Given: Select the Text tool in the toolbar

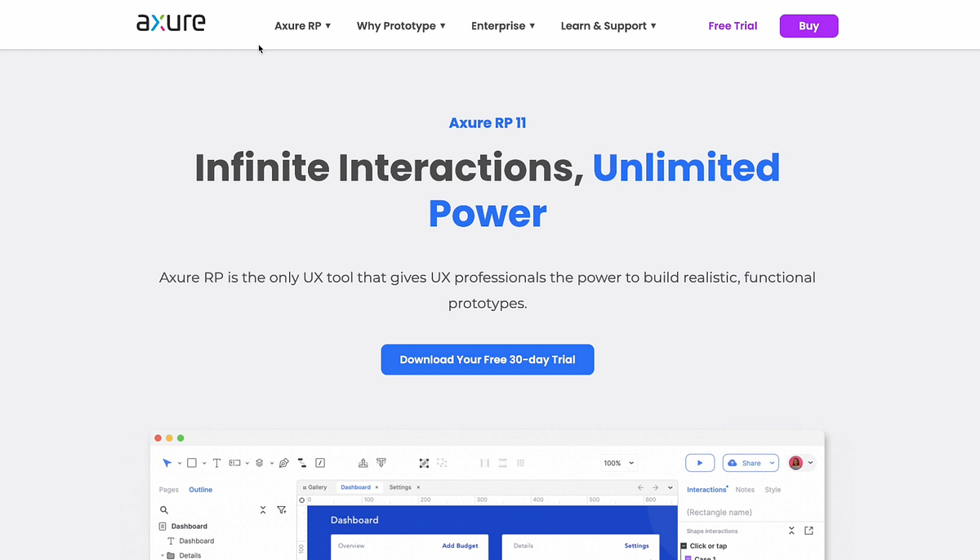Looking at the screenshot, I should pyautogui.click(x=216, y=463).
